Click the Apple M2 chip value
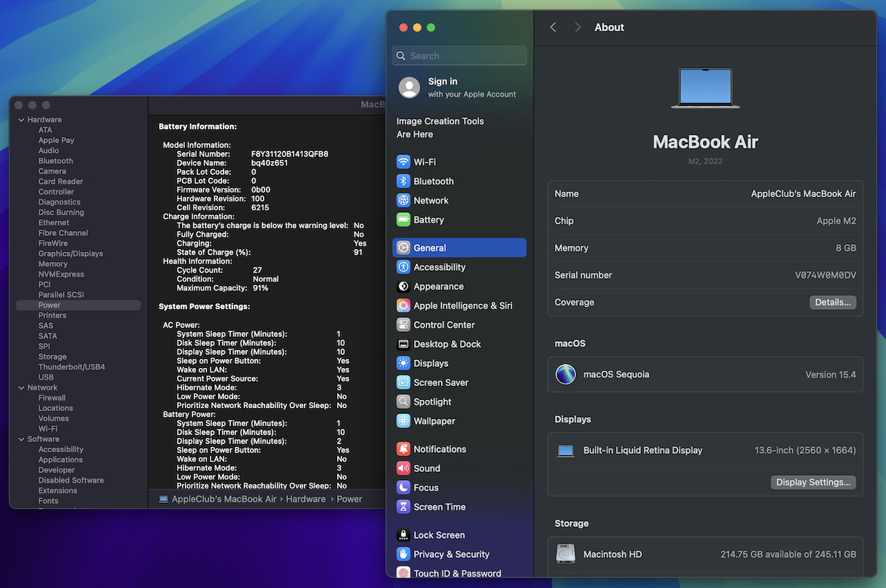The height and width of the screenshot is (588, 886). [836, 221]
